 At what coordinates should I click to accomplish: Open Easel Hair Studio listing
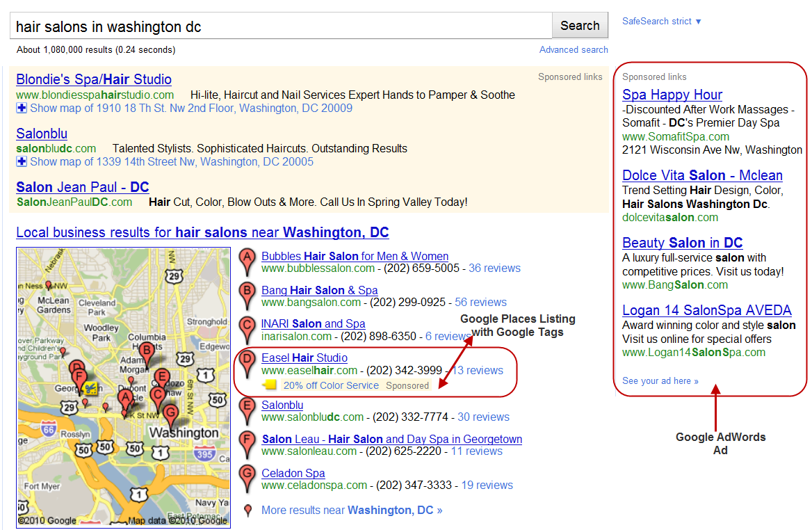[x=304, y=358]
